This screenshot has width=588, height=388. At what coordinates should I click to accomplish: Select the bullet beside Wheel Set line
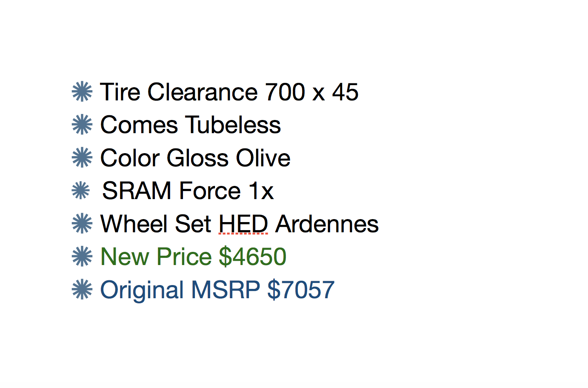coord(82,224)
